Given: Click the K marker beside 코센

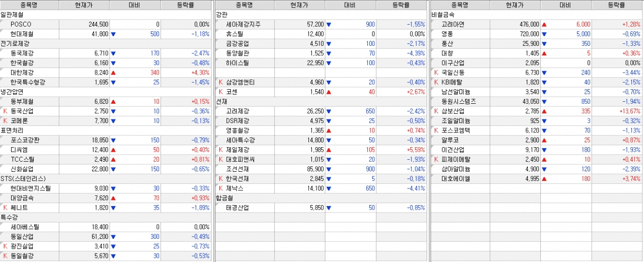Looking at the screenshot, I should point(221,92).
